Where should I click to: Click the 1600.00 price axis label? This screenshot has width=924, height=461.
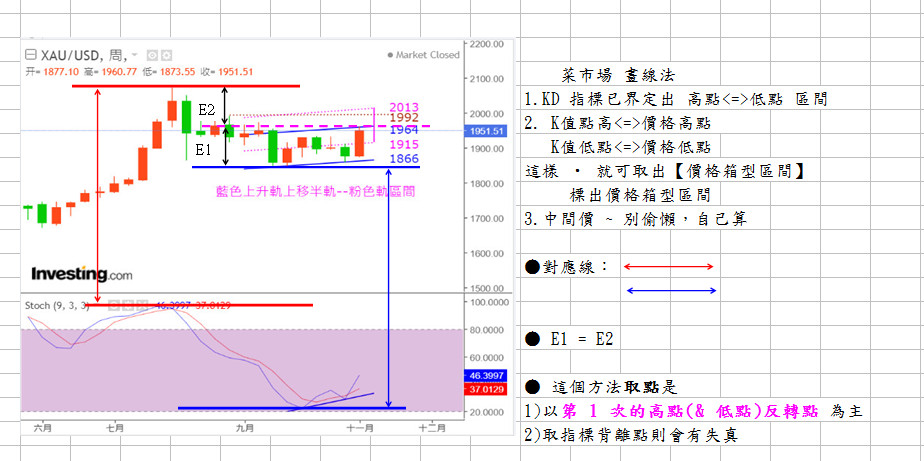tap(486, 253)
